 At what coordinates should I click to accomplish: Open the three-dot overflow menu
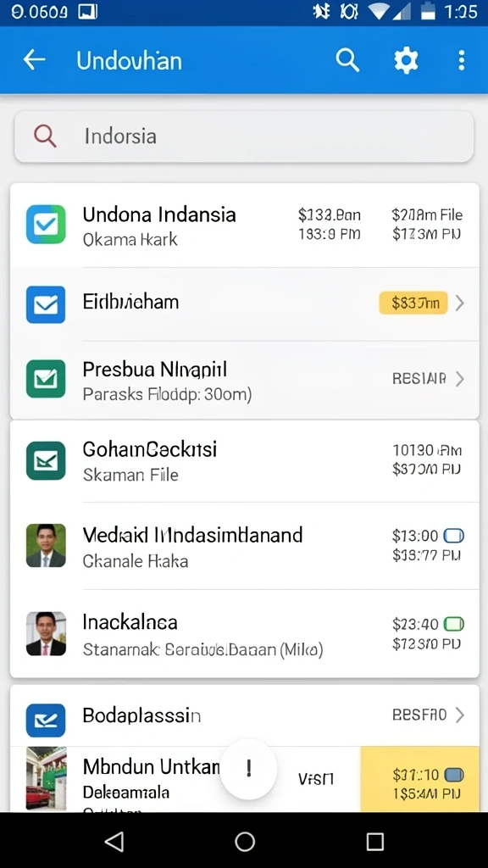(x=462, y=60)
